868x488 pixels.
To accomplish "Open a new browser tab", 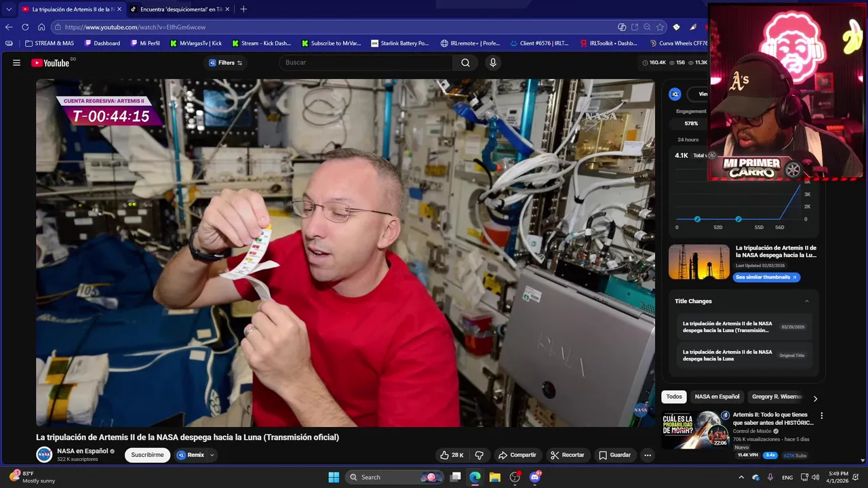I will pyautogui.click(x=243, y=9).
